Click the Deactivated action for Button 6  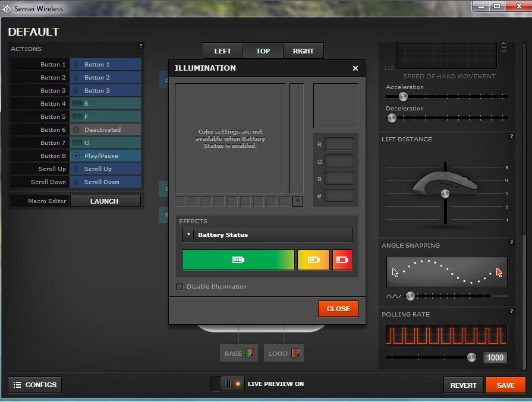[105, 130]
